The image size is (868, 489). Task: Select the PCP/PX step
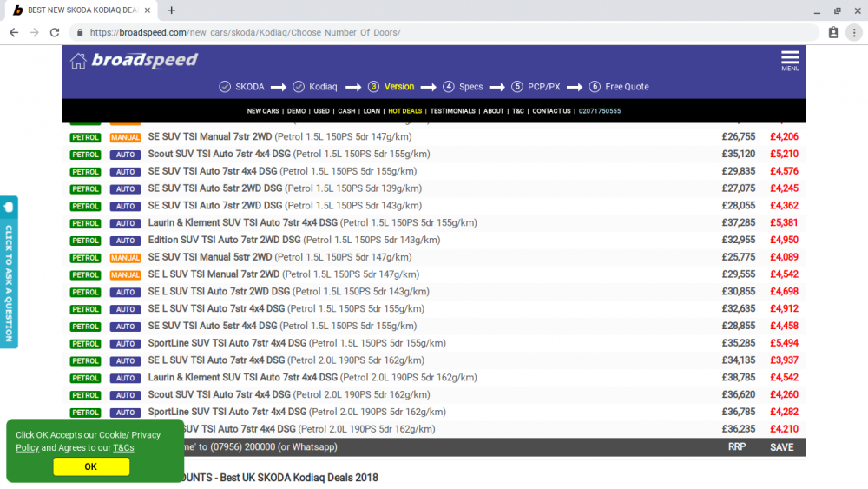point(536,87)
